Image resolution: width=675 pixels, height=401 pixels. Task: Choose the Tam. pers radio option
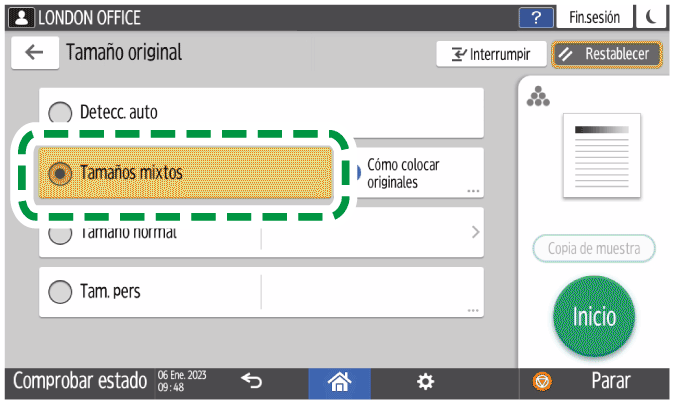pos(61,292)
